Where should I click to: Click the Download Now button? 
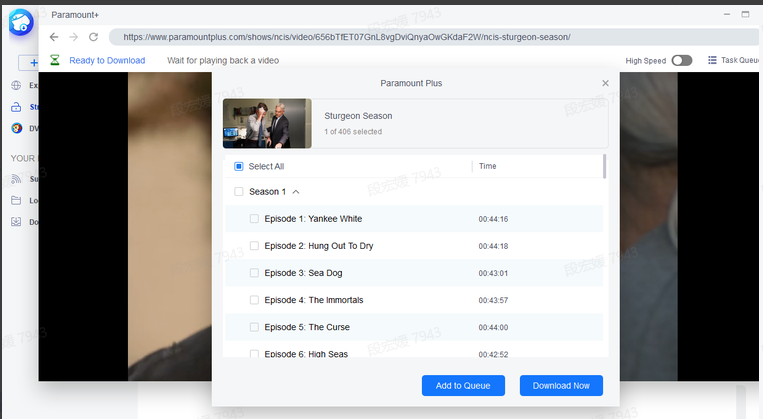pyautogui.click(x=561, y=385)
